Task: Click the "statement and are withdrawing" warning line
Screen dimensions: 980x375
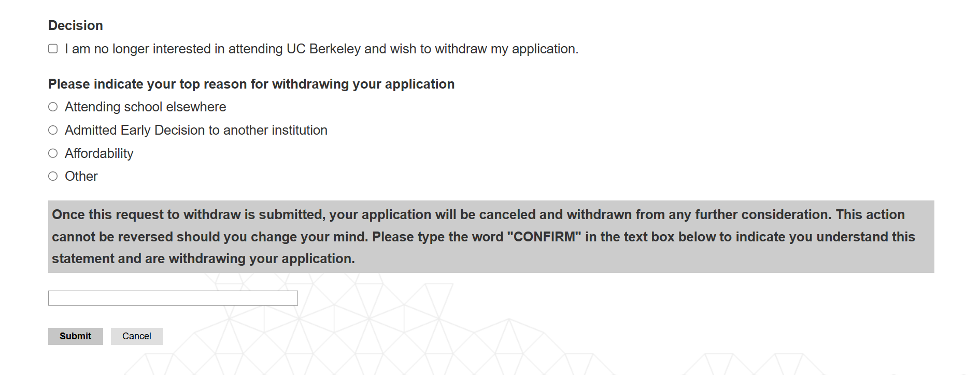Action: click(203, 259)
